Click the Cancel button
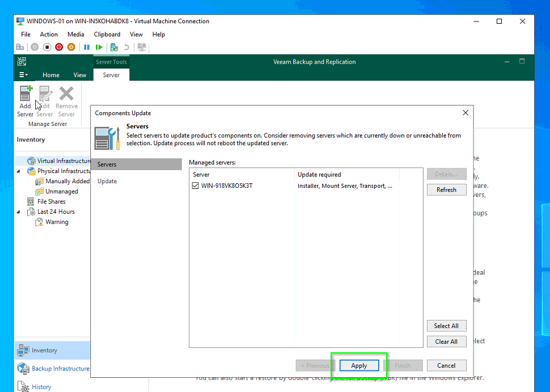Image resolution: width=550 pixels, height=392 pixels. tap(446, 365)
